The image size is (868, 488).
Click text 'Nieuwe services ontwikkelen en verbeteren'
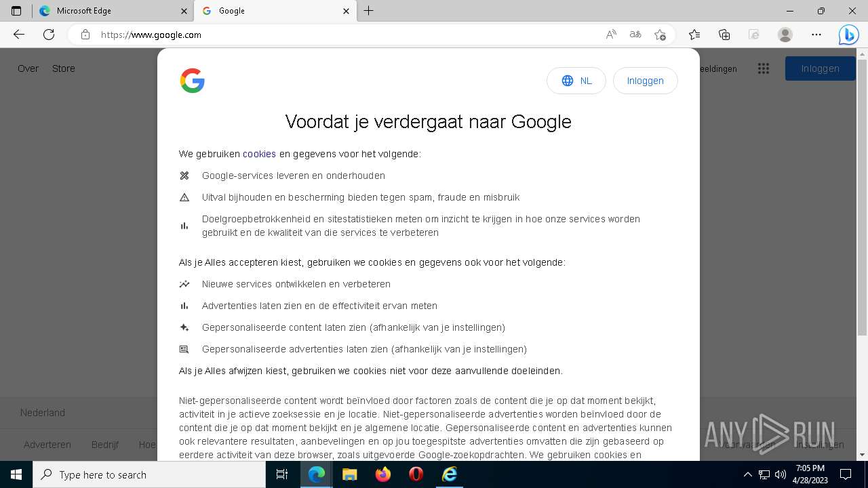tap(296, 284)
